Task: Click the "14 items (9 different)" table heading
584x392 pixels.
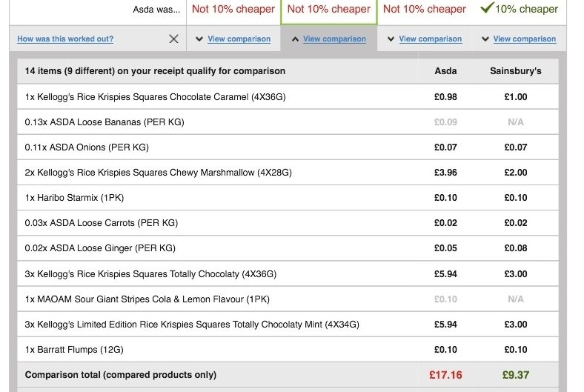Action: 155,71
